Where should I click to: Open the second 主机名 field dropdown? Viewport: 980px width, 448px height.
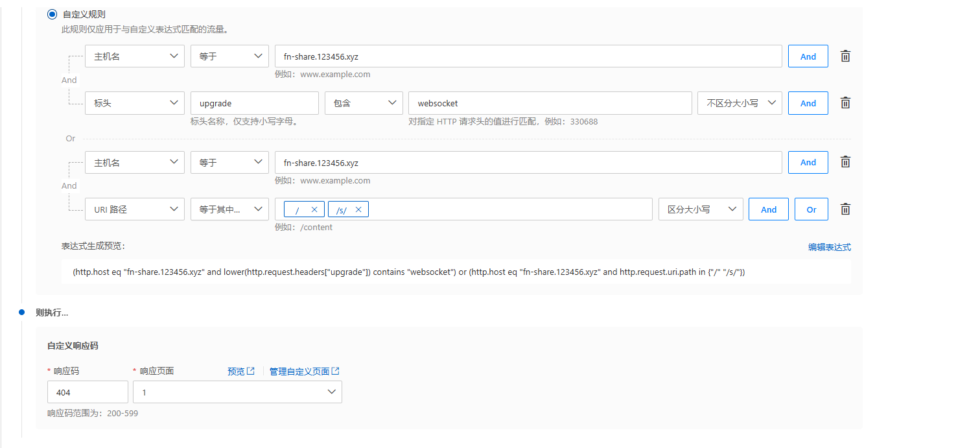pos(135,163)
